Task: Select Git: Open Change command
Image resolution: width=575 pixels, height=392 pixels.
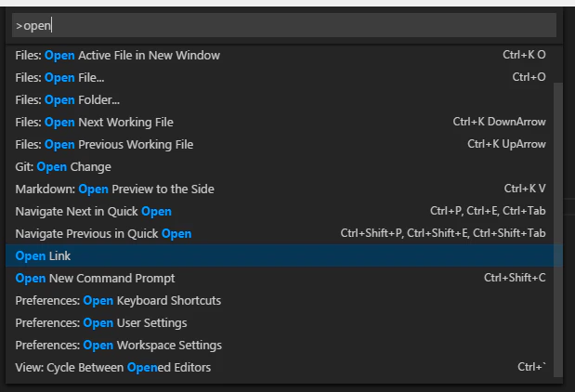Action: point(284,167)
